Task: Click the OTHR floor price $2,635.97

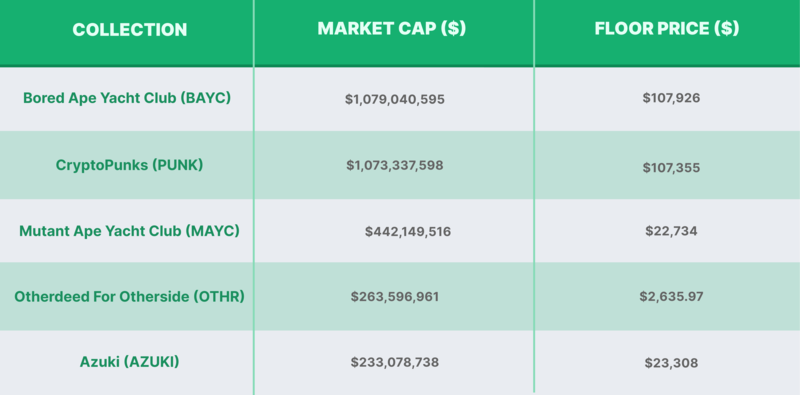Action: pyautogui.click(x=671, y=297)
